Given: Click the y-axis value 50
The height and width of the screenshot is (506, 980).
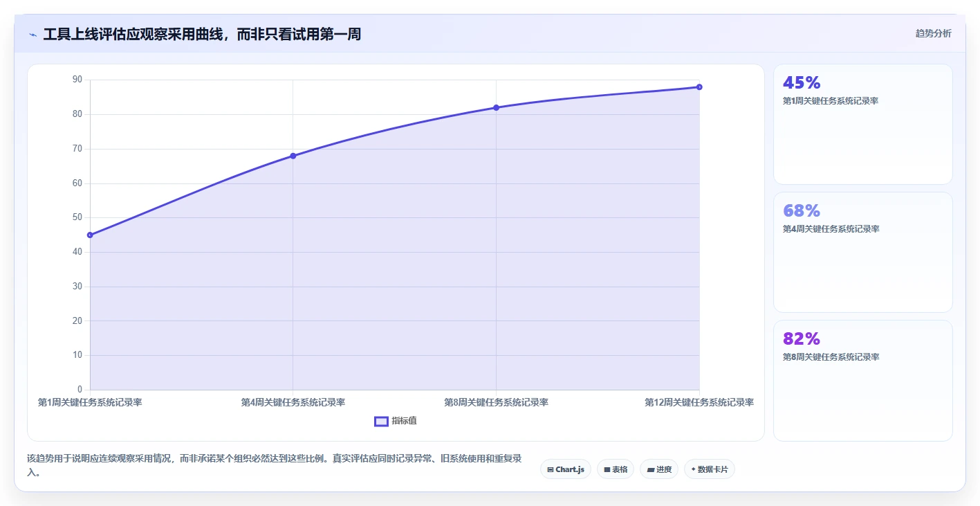Looking at the screenshot, I should [77, 217].
